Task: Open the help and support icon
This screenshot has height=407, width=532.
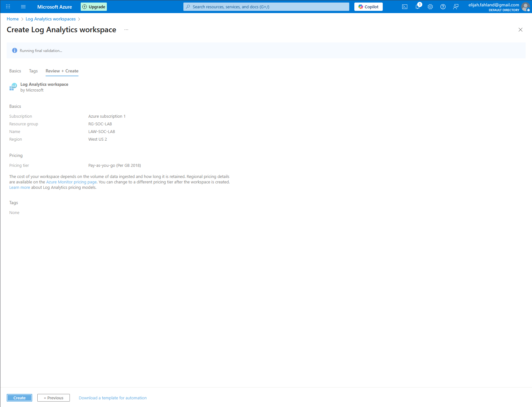Action: click(443, 7)
